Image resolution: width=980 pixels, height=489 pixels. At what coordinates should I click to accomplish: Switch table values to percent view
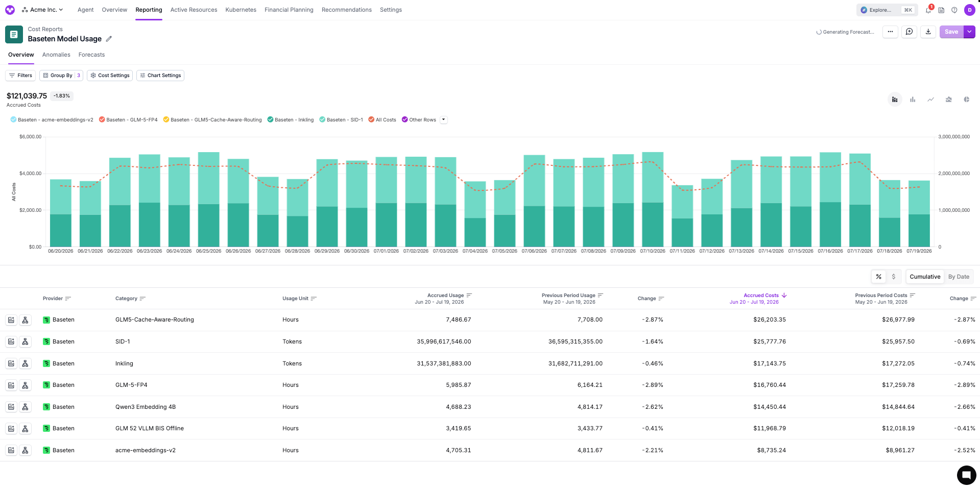click(878, 277)
